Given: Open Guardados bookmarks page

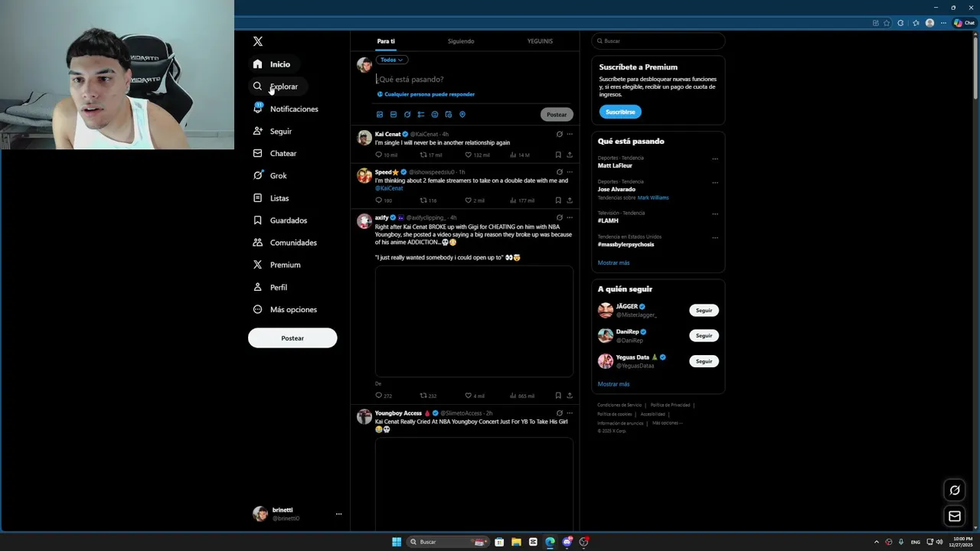Looking at the screenshot, I should [280, 220].
